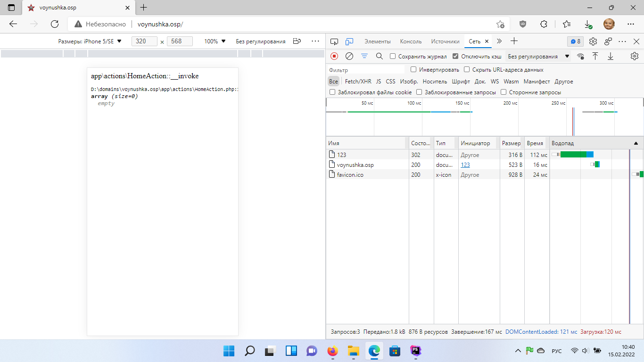Enable the Preserve log checkbox

[393, 56]
